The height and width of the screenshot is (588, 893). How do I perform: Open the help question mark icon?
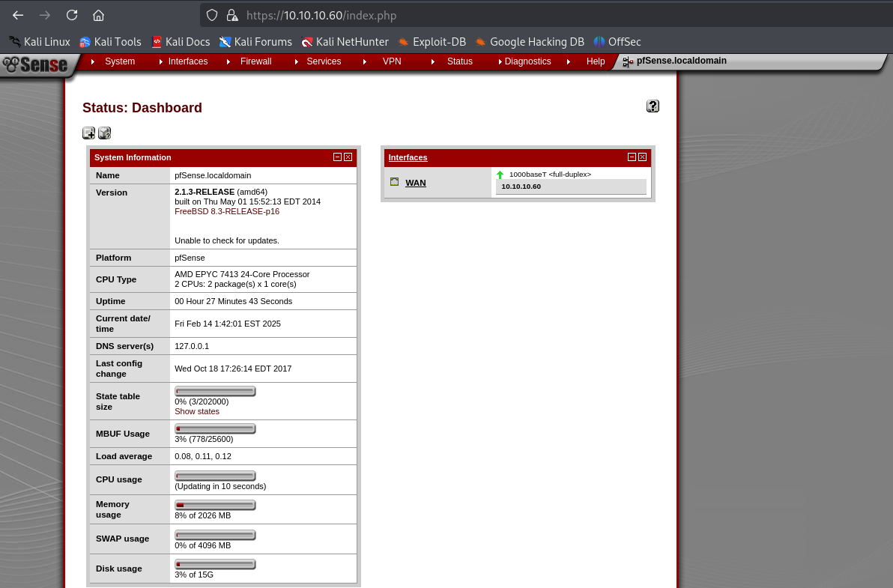pyautogui.click(x=653, y=106)
